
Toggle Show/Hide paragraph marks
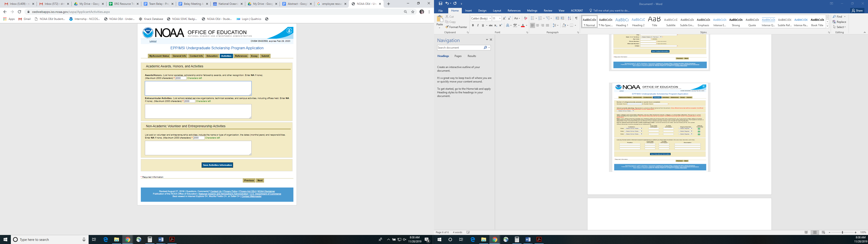tap(576, 19)
